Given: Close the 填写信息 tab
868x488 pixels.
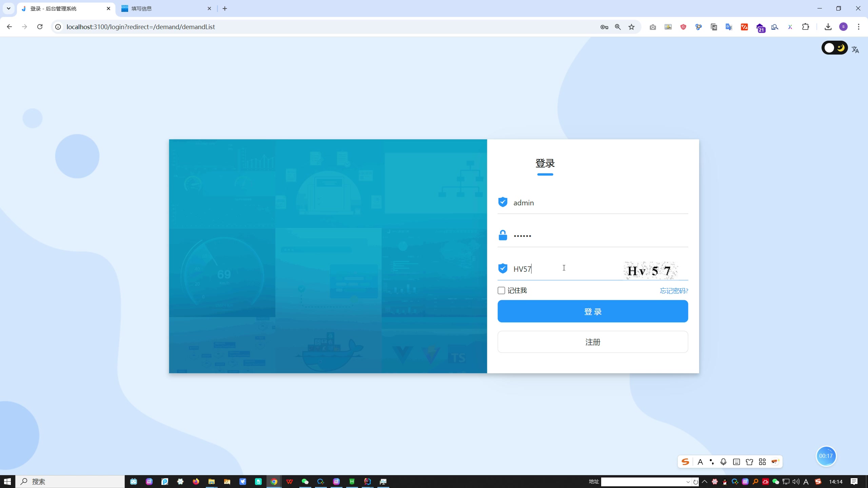Looking at the screenshot, I should point(209,8).
